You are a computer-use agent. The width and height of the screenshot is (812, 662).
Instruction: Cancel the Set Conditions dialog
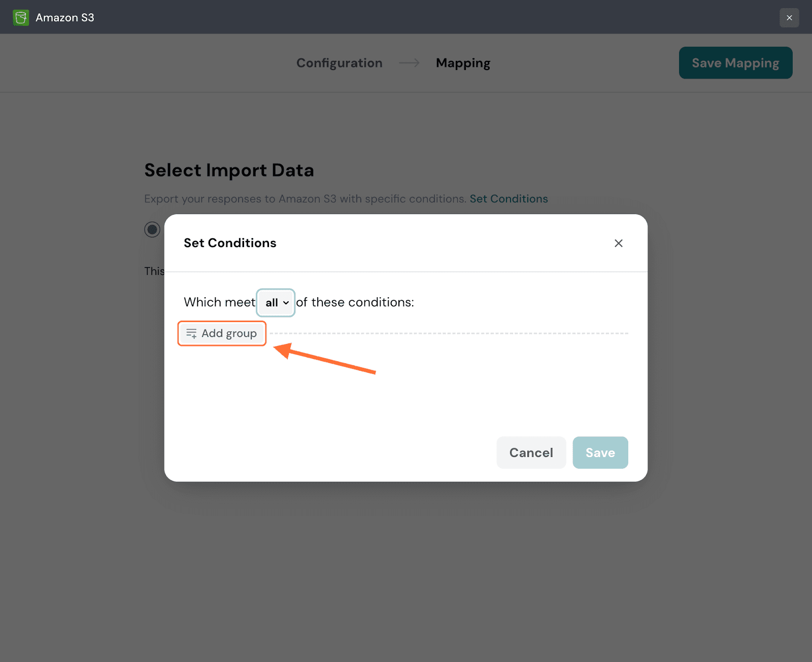click(531, 452)
